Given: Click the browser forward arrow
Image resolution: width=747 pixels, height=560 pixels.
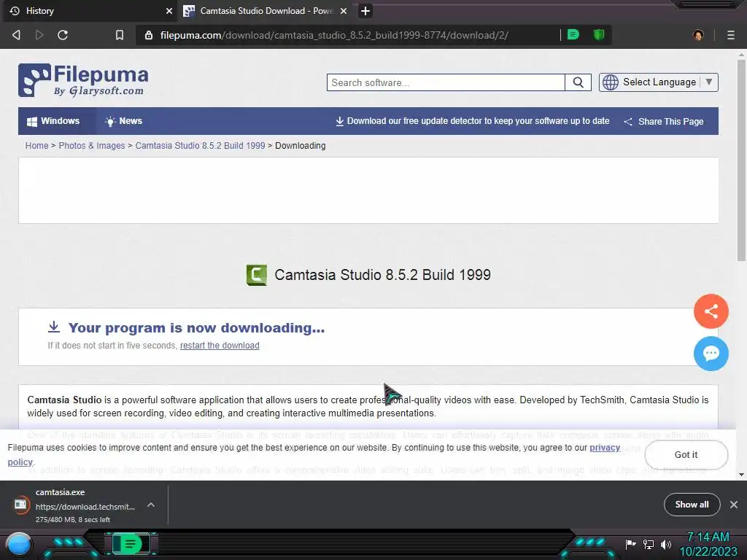Looking at the screenshot, I should tap(39, 35).
